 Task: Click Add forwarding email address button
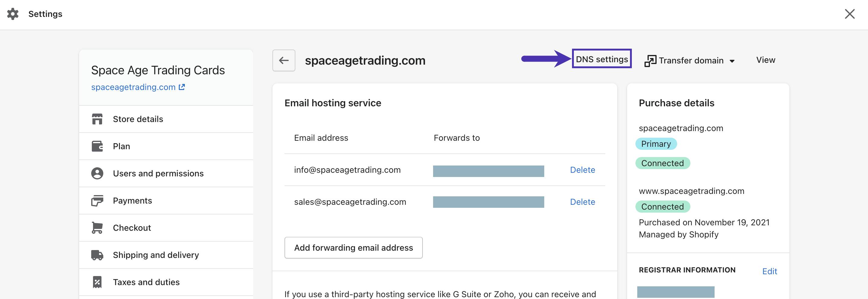[x=353, y=248]
